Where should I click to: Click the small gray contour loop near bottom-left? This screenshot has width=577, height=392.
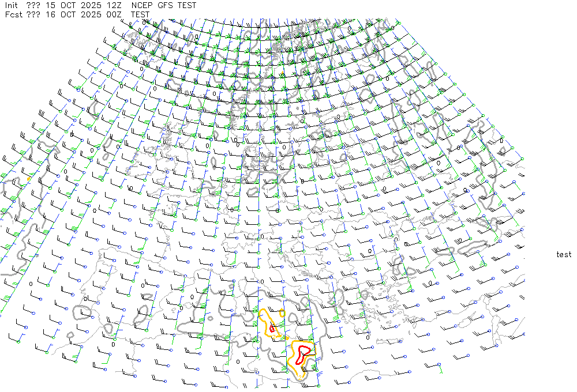coord(71,336)
